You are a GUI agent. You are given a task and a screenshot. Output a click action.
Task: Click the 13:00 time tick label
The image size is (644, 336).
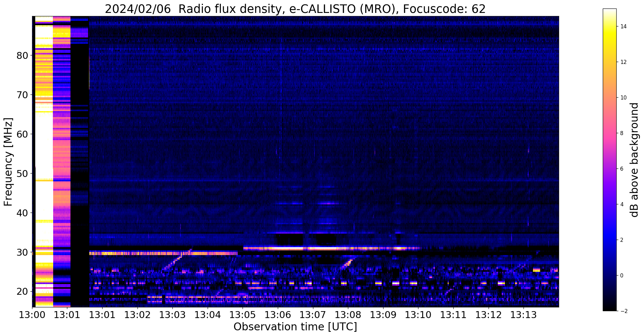point(32,315)
